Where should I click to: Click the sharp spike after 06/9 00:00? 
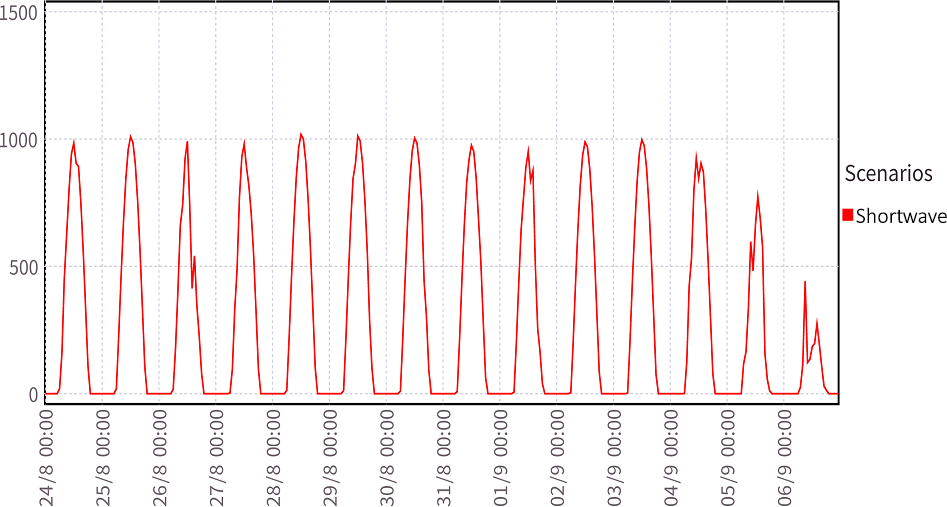805,282
